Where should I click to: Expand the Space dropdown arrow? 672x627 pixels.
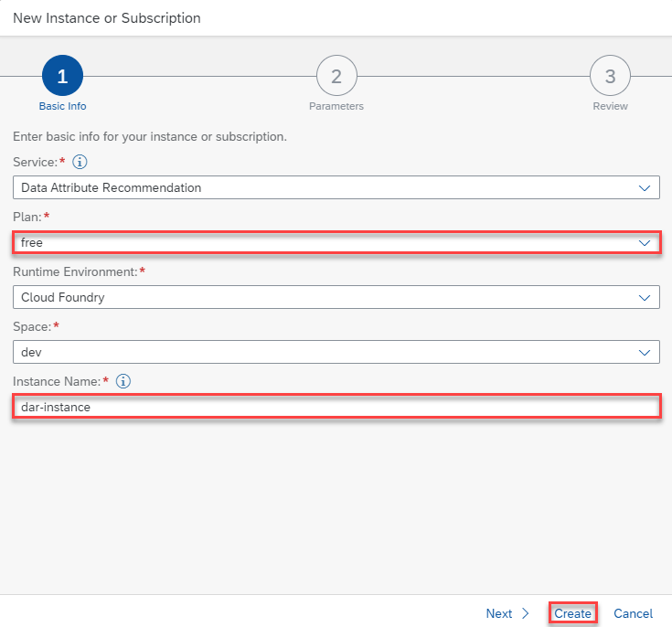point(645,353)
